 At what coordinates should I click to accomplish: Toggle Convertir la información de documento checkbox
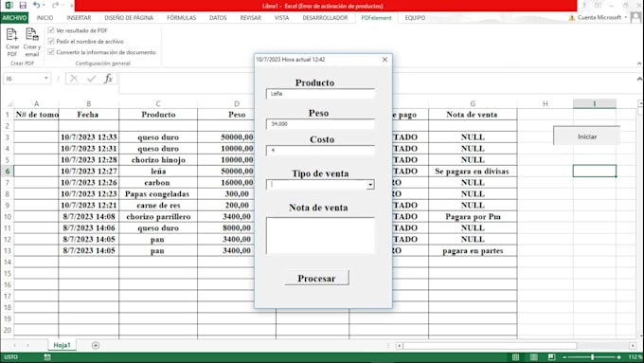click(x=51, y=52)
